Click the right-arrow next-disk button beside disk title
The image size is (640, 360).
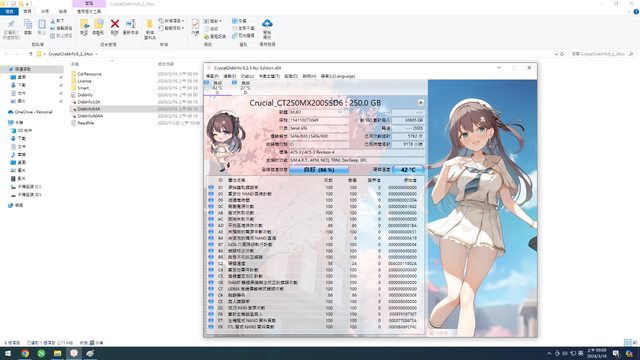pos(420,102)
